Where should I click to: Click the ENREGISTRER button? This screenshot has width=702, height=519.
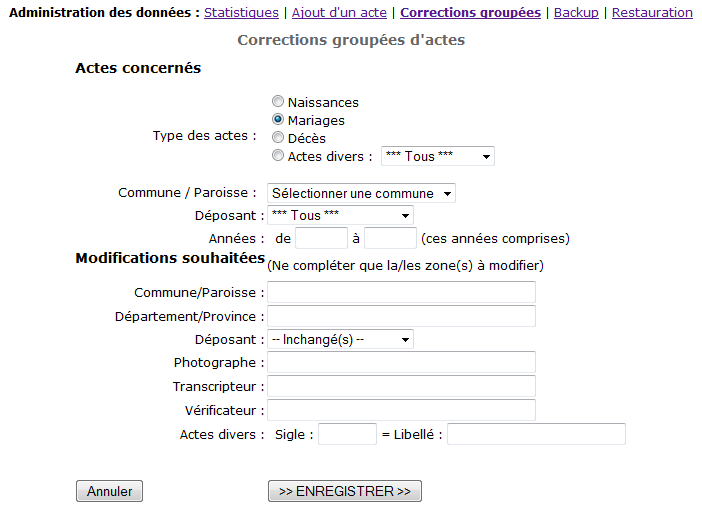pyautogui.click(x=345, y=491)
